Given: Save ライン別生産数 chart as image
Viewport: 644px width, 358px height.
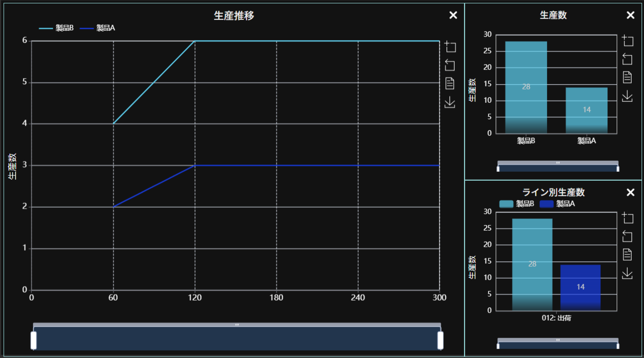Looking at the screenshot, I should coord(627,273).
